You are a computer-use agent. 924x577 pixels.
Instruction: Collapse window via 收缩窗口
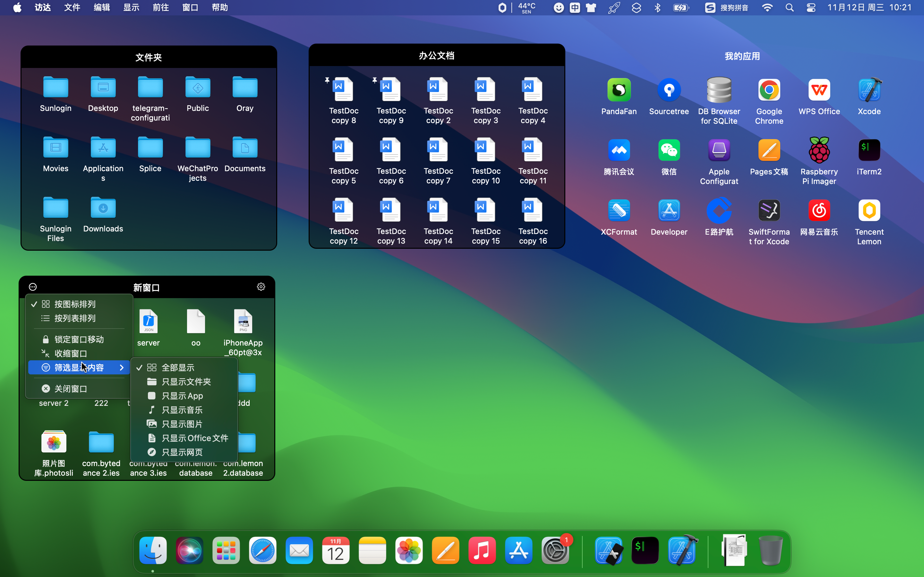71,353
